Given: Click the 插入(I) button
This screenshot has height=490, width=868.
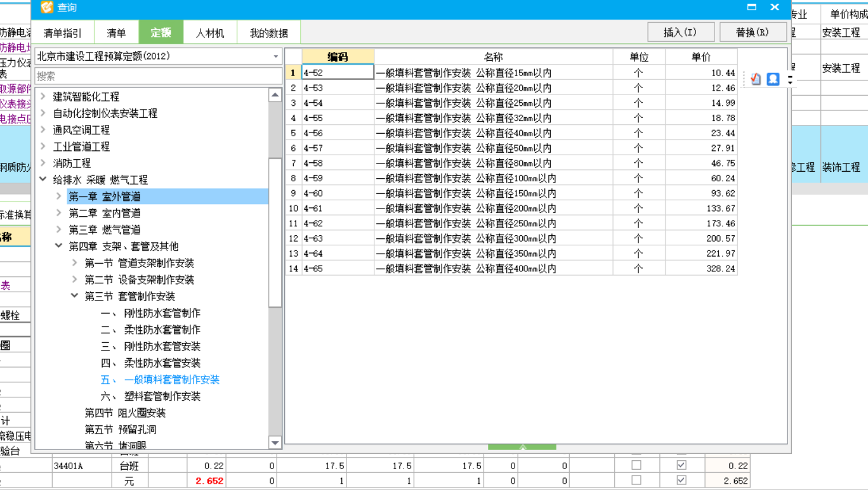Looking at the screenshot, I should [x=681, y=32].
